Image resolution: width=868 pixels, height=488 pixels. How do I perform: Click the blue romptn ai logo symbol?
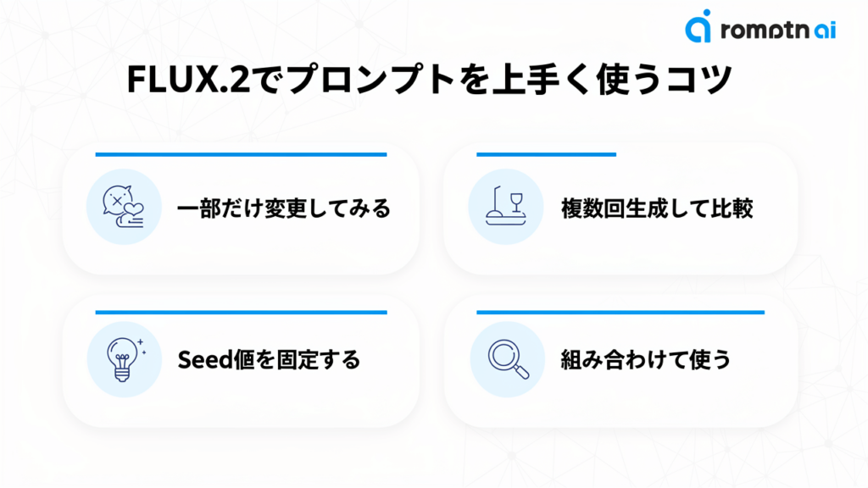click(x=698, y=26)
